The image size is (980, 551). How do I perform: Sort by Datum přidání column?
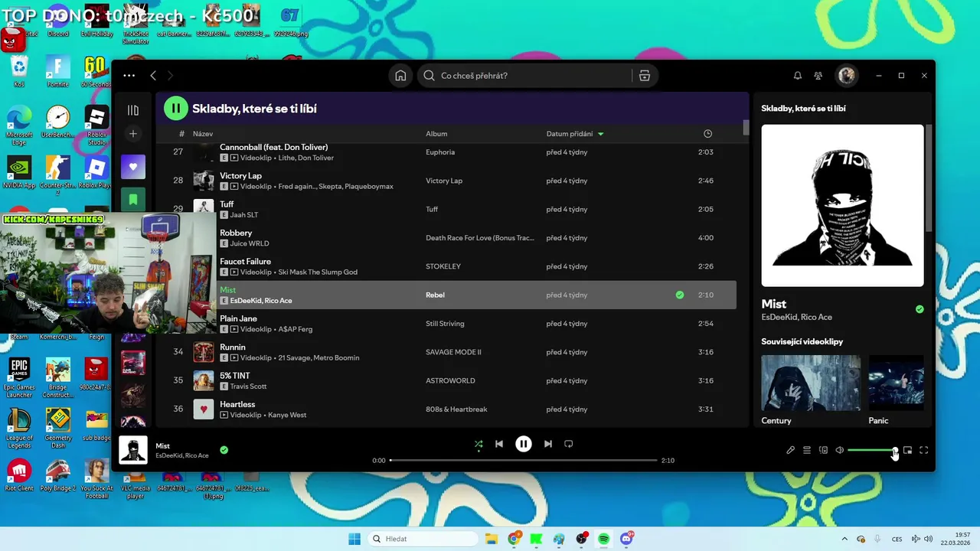pos(570,134)
